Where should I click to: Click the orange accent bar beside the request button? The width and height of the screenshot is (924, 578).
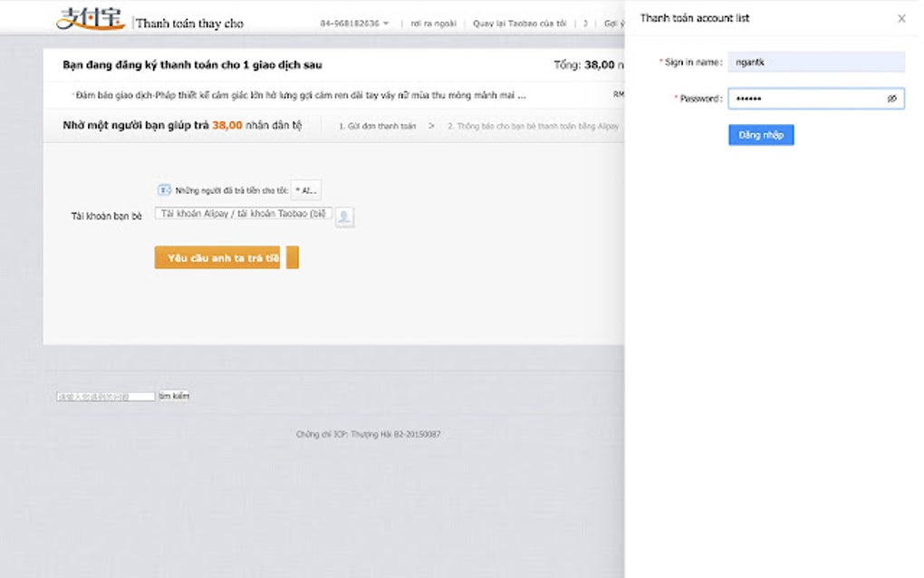(293, 257)
